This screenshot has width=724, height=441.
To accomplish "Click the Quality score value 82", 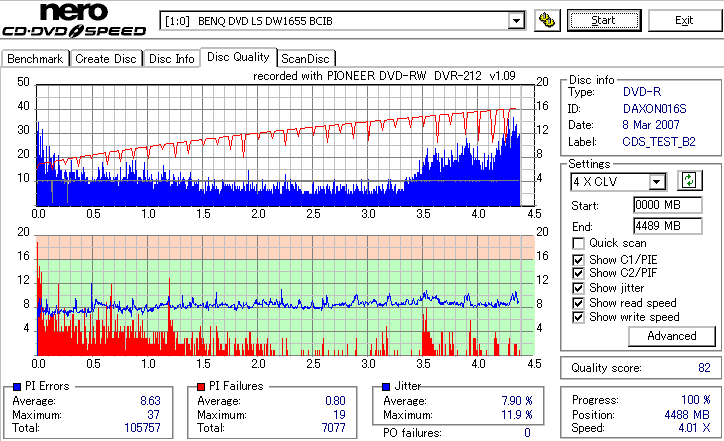I will tap(704, 368).
